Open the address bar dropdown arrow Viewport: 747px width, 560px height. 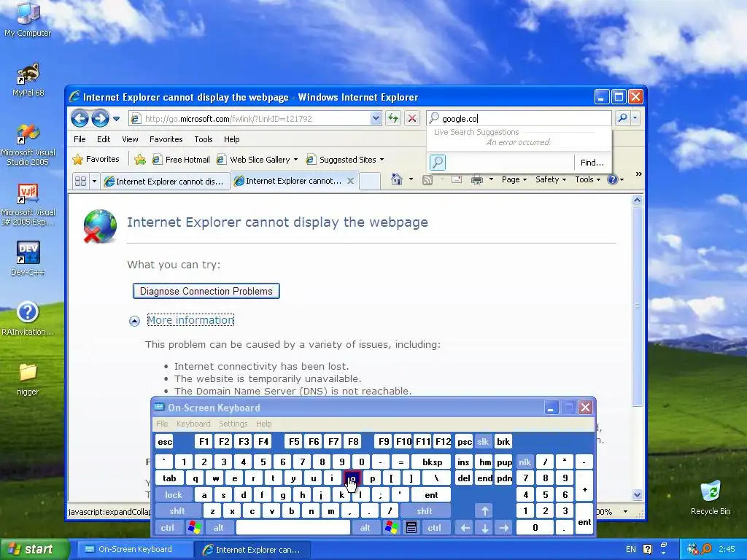(376, 118)
